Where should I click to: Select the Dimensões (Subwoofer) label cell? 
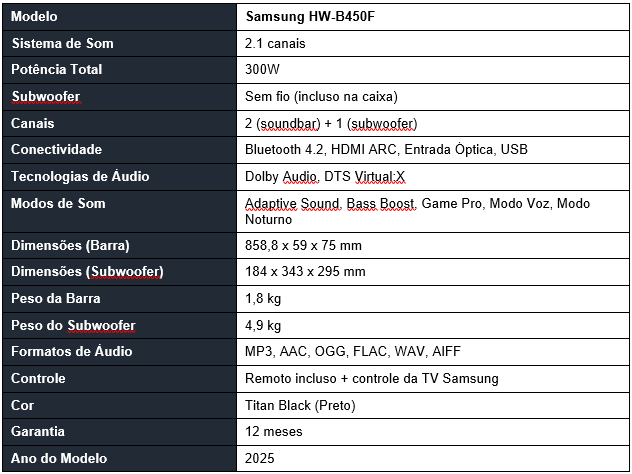click(x=119, y=272)
